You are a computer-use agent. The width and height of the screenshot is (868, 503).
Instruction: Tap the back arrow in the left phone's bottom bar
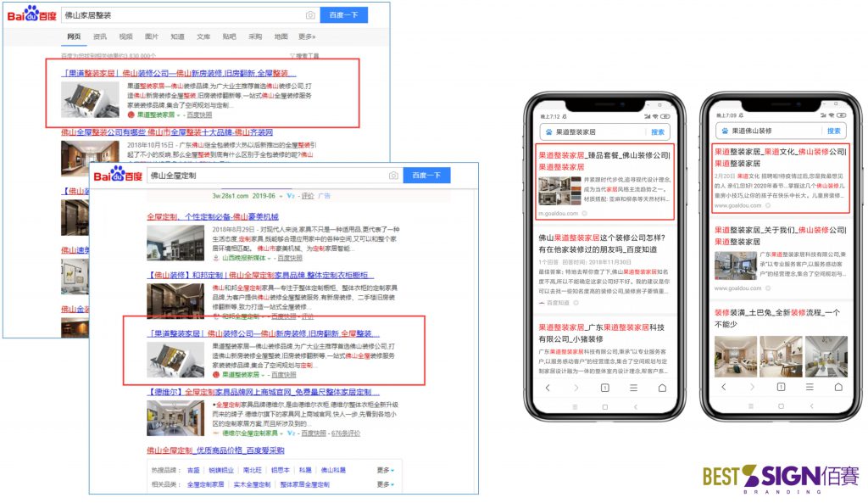point(548,388)
